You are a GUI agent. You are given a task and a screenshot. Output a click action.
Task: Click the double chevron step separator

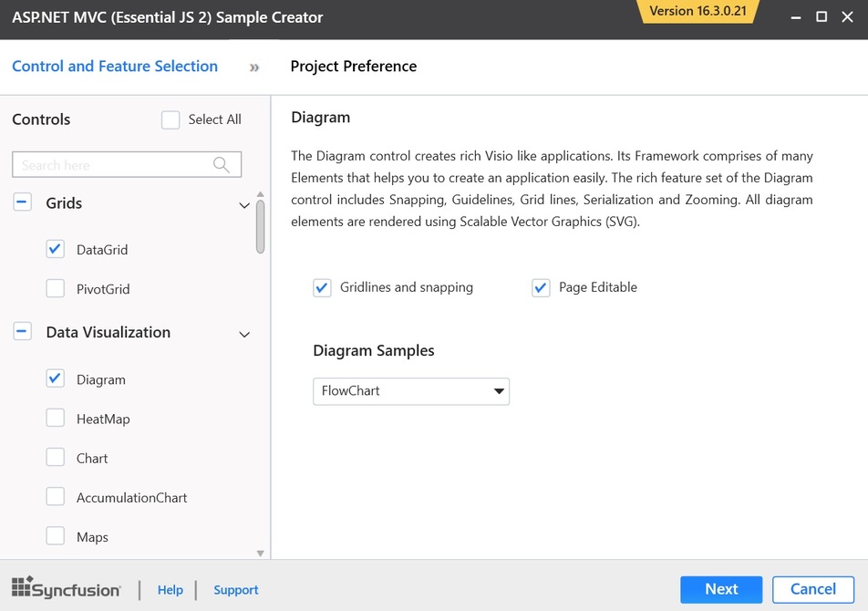pos(254,67)
